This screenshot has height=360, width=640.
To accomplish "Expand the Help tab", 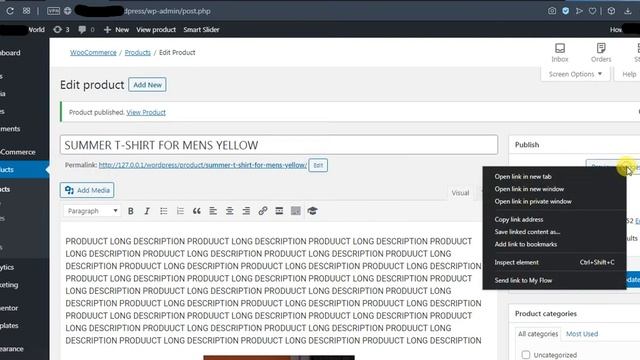I will [x=629, y=74].
